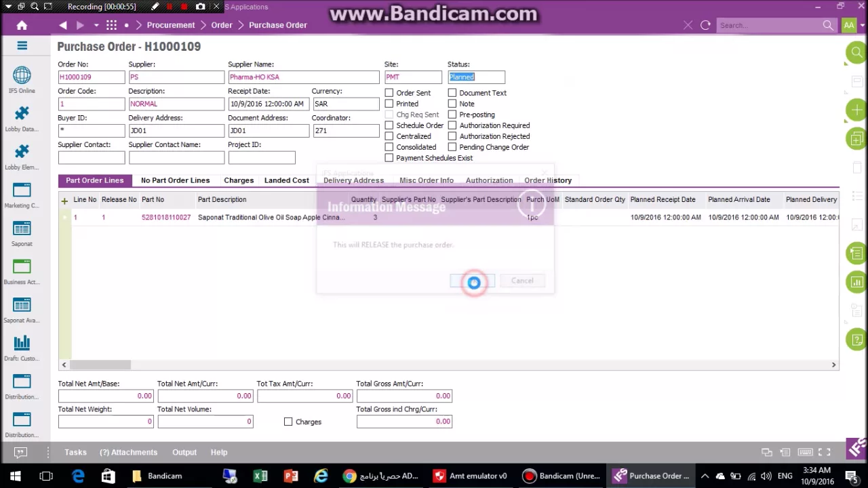Viewport: 868px width, 488px height.
Task: Navigate forward with the right arrow
Action: (80, 25)
